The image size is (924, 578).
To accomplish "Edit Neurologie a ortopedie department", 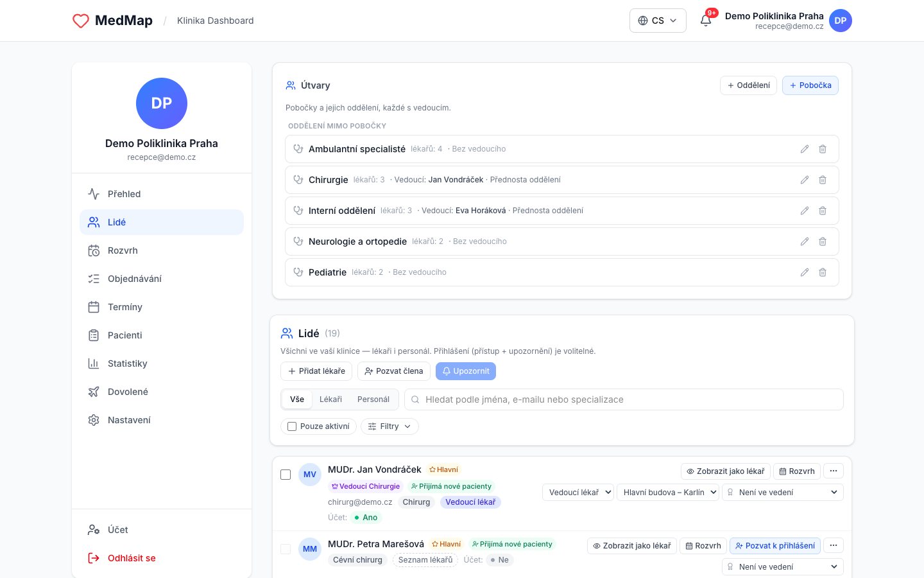I will 805,241.
